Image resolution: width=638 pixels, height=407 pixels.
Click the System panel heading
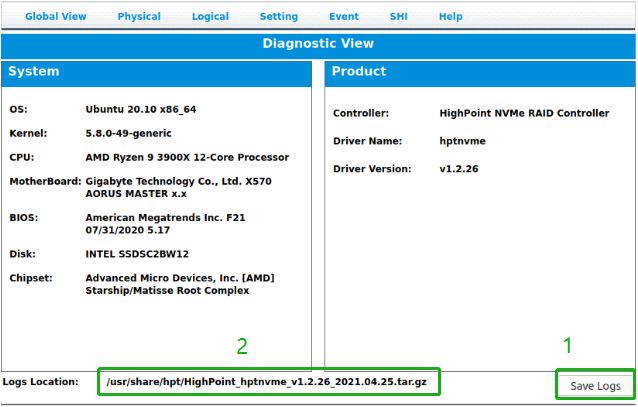34,71
